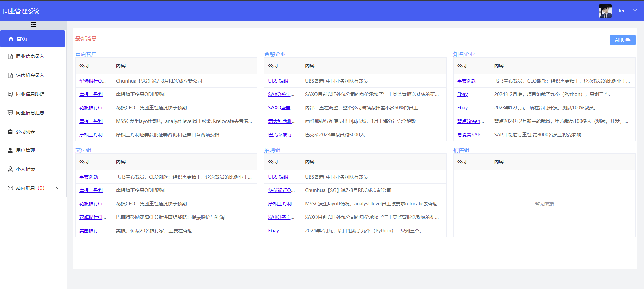644x289 pixels.
Task: Open 华侨银行 link in 招聘组 table
Action: point(281,190)
